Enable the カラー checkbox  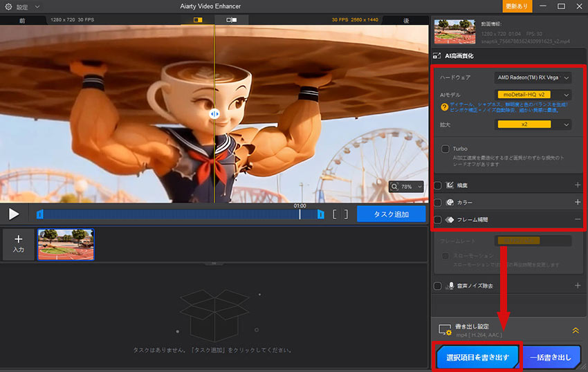coord(438,203)
